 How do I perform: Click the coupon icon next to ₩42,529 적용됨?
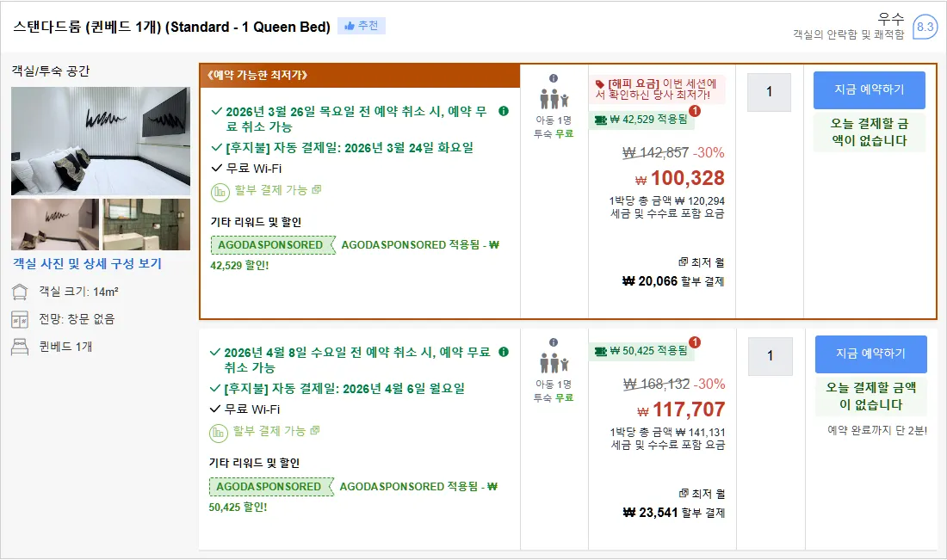tap(600, 120)
